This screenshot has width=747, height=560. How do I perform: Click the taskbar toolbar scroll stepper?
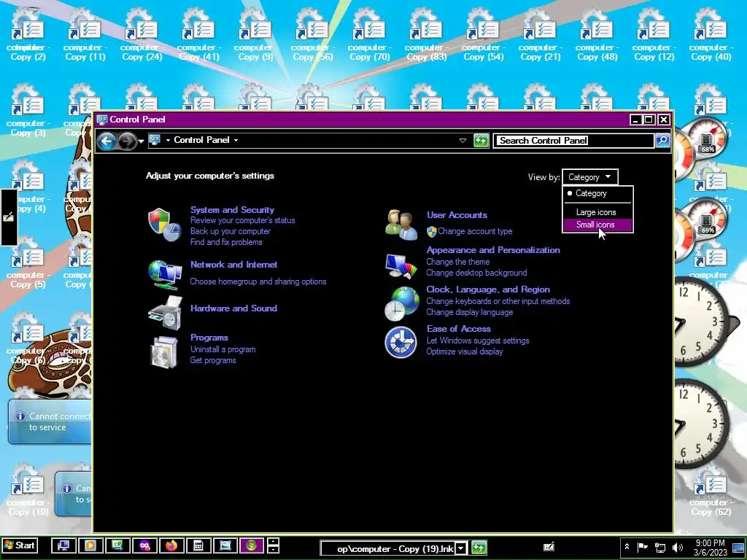click(273, 545)
